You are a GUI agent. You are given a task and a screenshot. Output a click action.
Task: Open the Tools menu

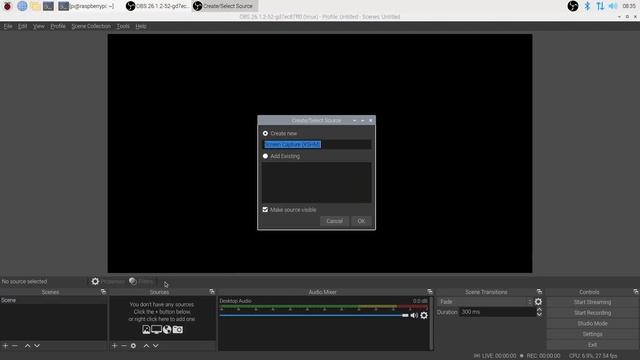(123, 26)
